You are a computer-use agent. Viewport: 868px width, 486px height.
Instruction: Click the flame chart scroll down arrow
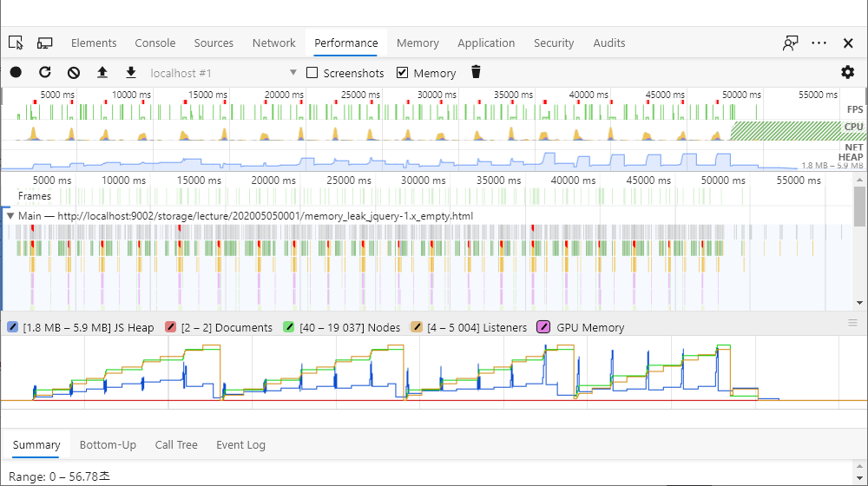click(x=859, y=303)
